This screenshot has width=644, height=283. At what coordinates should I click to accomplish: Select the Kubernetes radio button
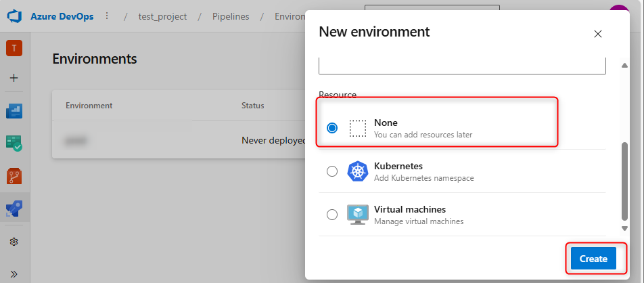(x=332, y=171)
